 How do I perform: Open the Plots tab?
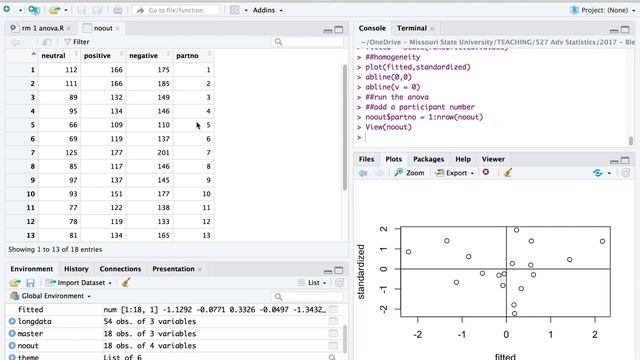393,159
